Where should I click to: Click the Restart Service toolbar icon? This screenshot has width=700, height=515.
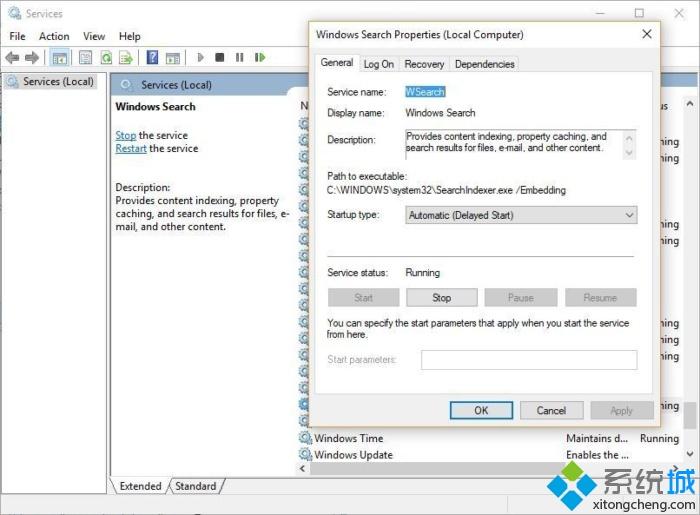tap(260, 57)
